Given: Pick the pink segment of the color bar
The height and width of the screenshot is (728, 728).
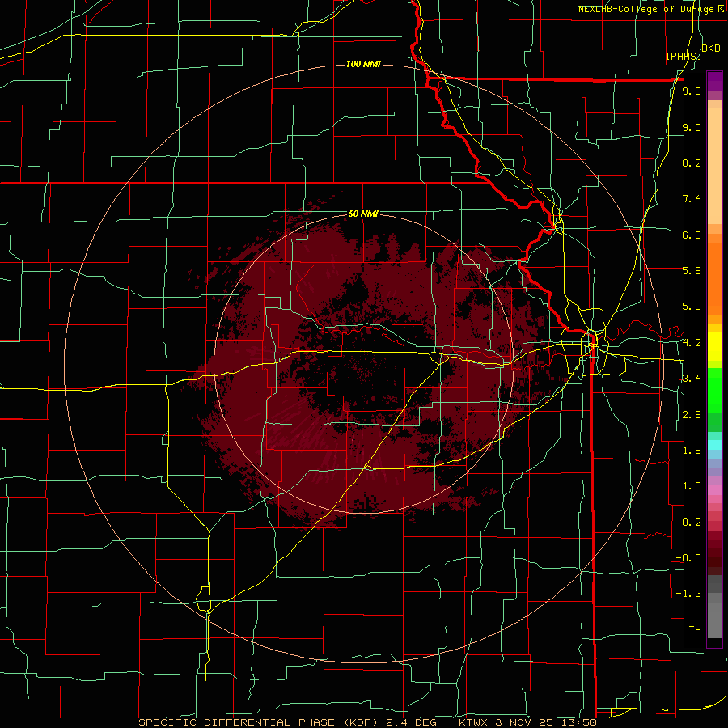Looking at the screenshot, I should [714, 490].
